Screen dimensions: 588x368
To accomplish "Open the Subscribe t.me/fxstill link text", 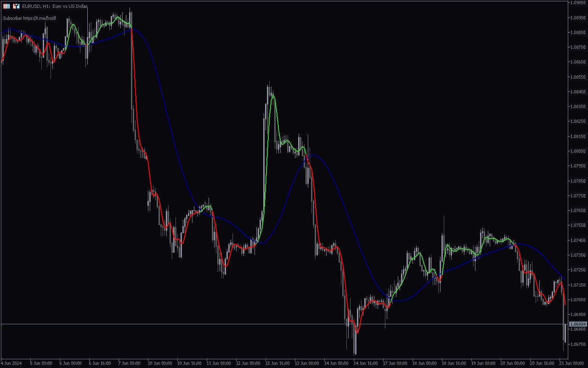I will [29, 18].
